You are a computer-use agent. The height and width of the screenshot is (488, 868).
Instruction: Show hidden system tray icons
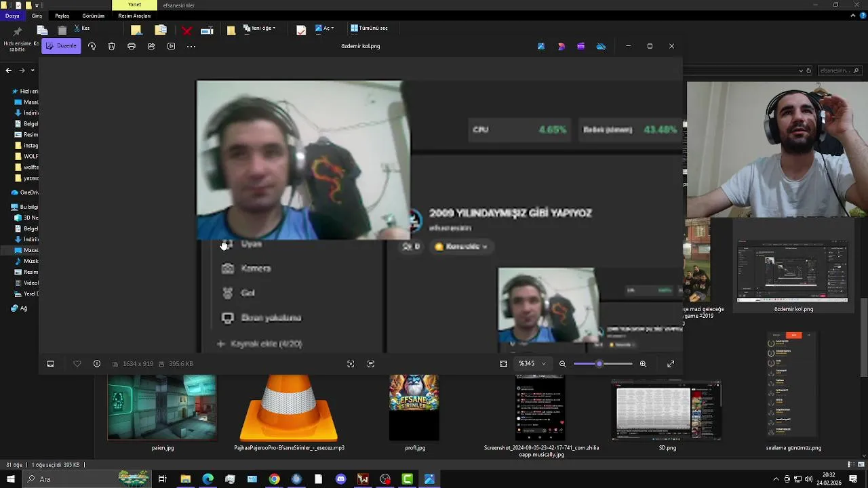(776, 479)
